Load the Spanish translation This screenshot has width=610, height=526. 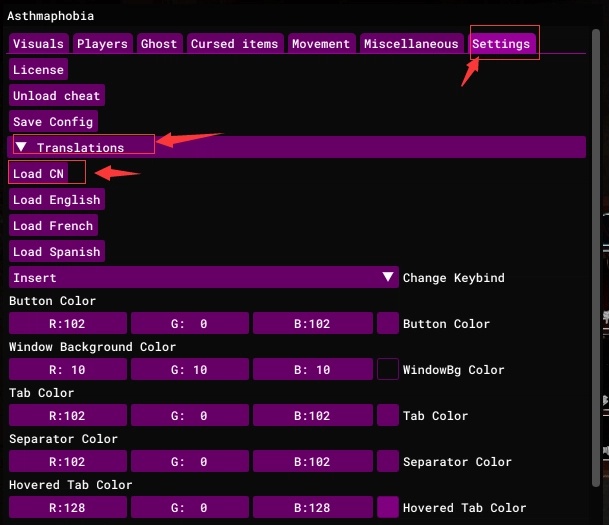coord(56,252)
